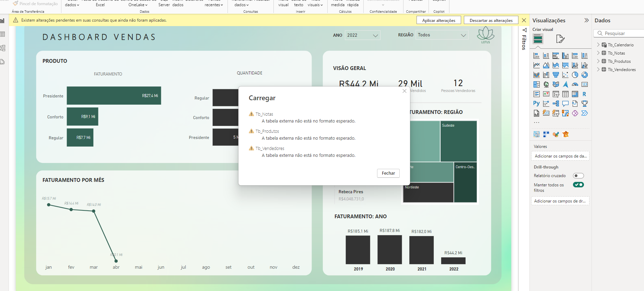Insert the Power Automate visual
Screen dimensions: 644x291
(x=585, y=113)
